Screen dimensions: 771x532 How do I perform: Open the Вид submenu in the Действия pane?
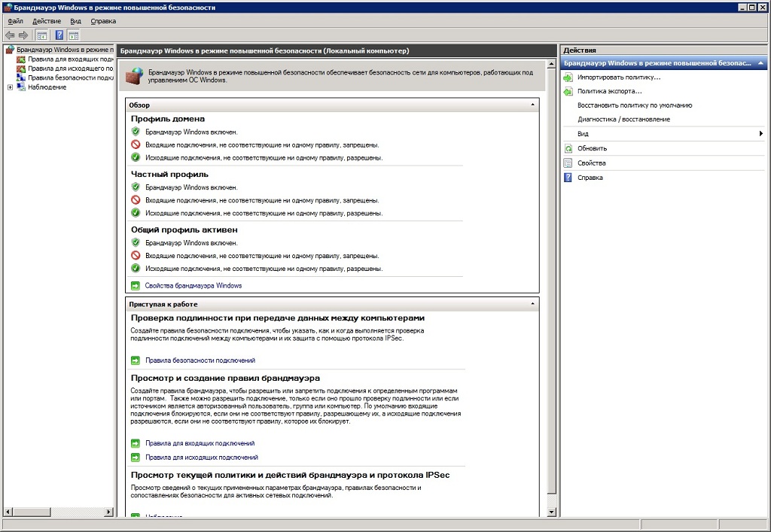click(664, 134)
